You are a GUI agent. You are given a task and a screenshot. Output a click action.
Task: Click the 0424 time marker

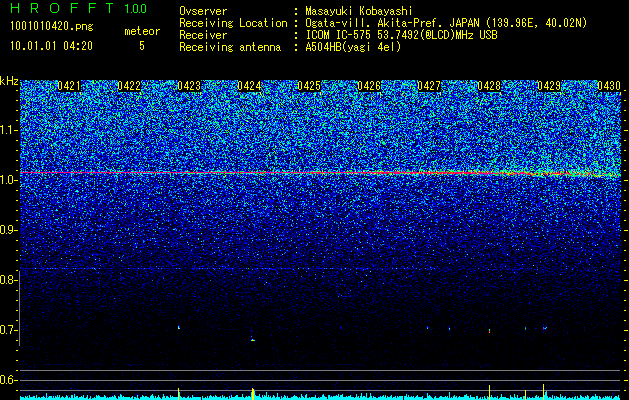pyautogui.click(x=249, y=86)
